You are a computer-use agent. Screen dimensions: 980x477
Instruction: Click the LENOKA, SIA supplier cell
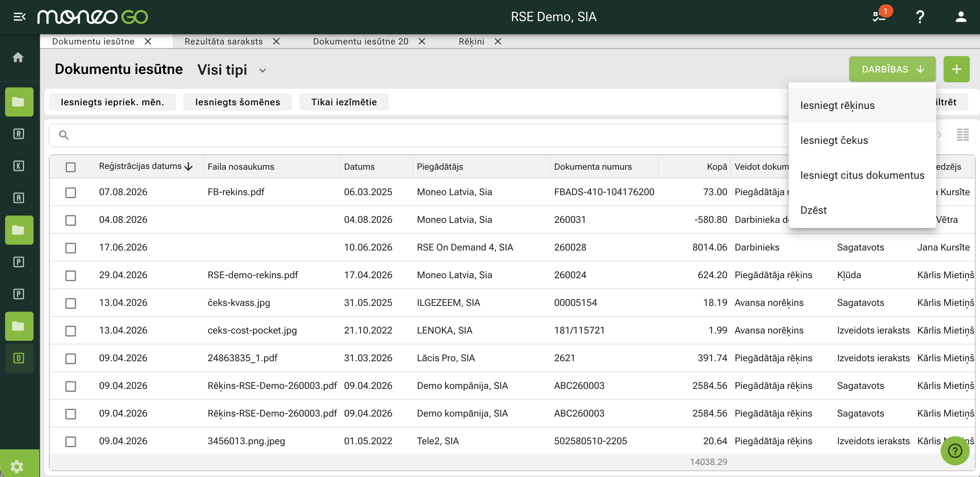click(444, 330)
